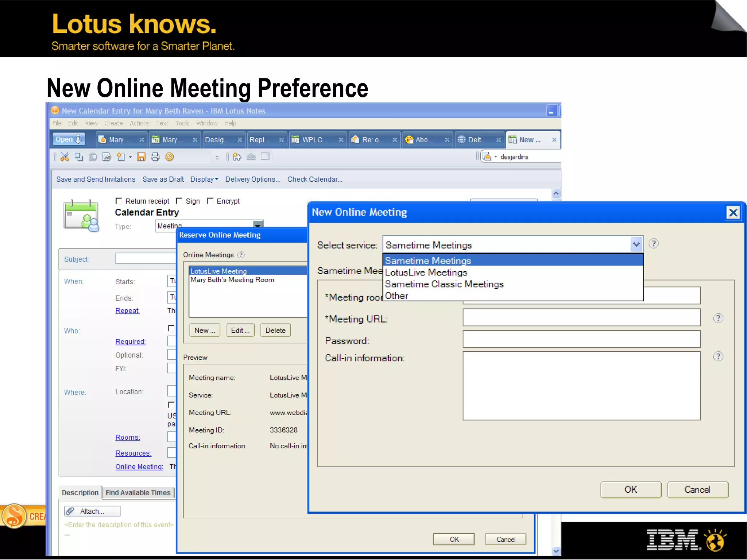The width and height of the screenshot is (747, 560).
Task: Click the orange Stop icon in toolbar
Action: point(169,157)
